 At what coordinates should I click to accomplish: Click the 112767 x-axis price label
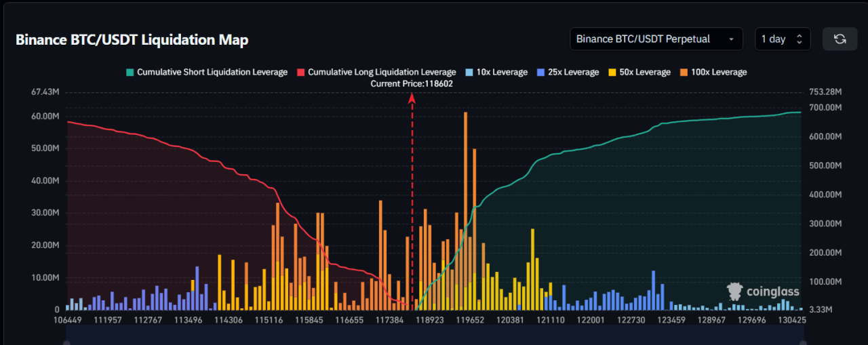click(x=149, y=319)
